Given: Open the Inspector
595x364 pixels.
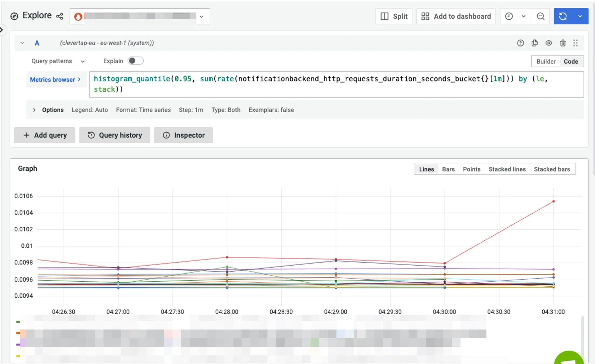Looking at the screenshot, I should click(x=183, y=135).
